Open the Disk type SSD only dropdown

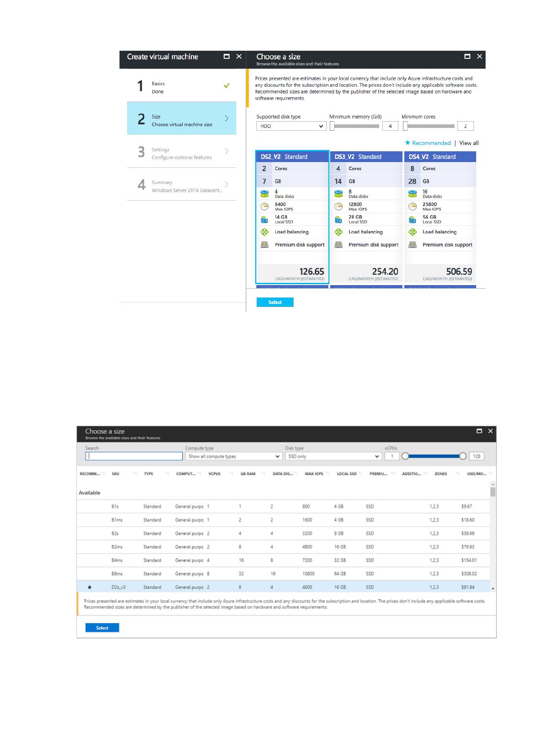point(333,456)
